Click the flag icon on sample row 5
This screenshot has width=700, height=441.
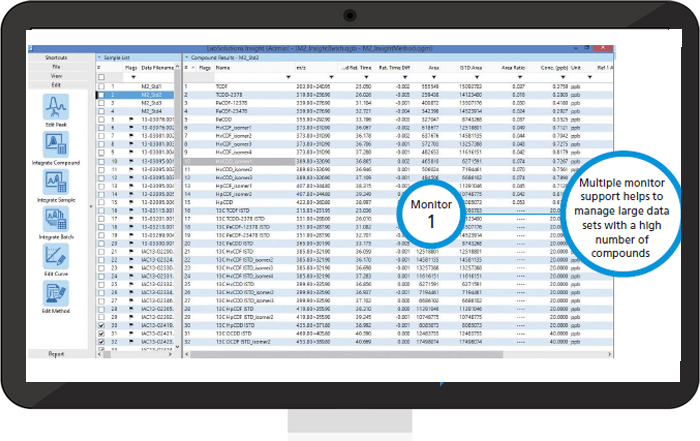(131, 119)
